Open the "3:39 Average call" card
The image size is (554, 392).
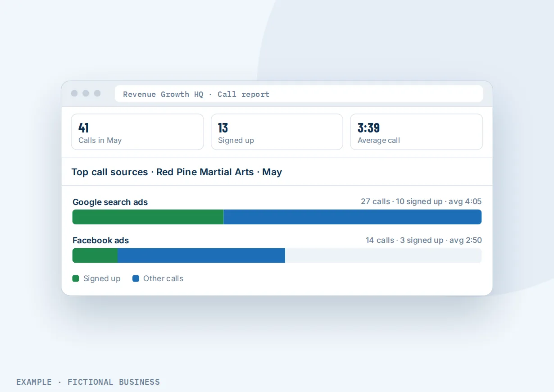pos(417,132)
